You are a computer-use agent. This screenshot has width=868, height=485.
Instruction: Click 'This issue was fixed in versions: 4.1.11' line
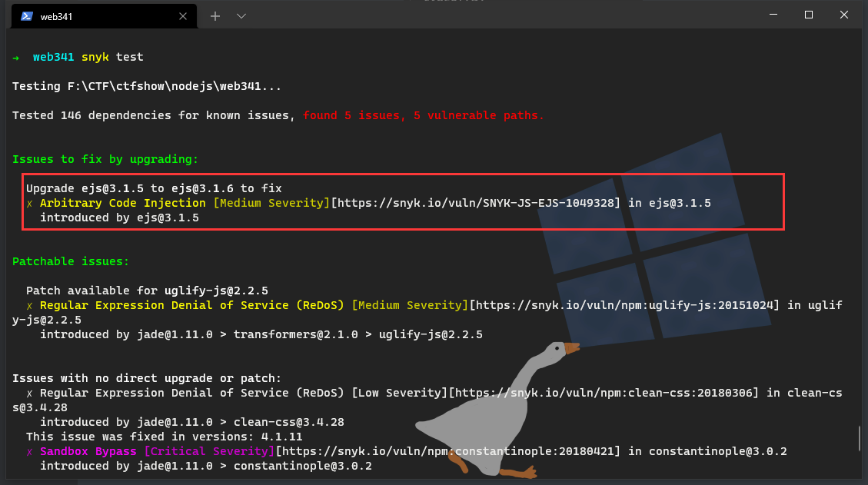point(165,437)
